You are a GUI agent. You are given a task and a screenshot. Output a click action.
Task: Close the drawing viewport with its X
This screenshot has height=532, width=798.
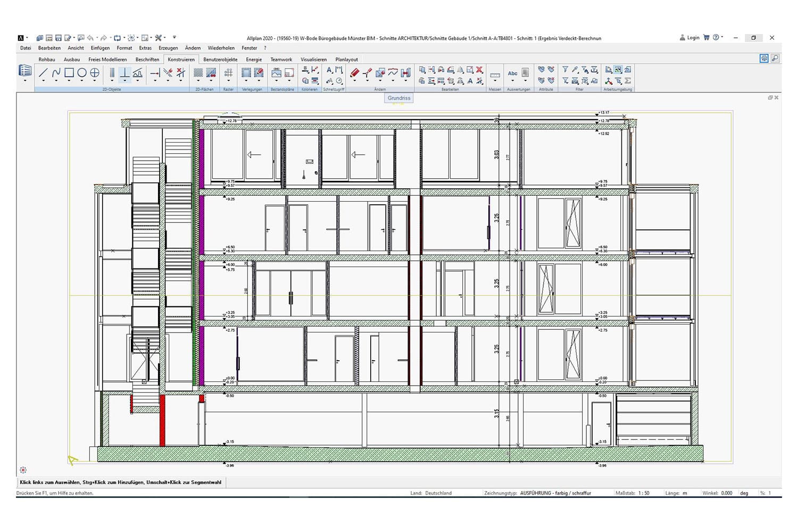coord(777,97)
